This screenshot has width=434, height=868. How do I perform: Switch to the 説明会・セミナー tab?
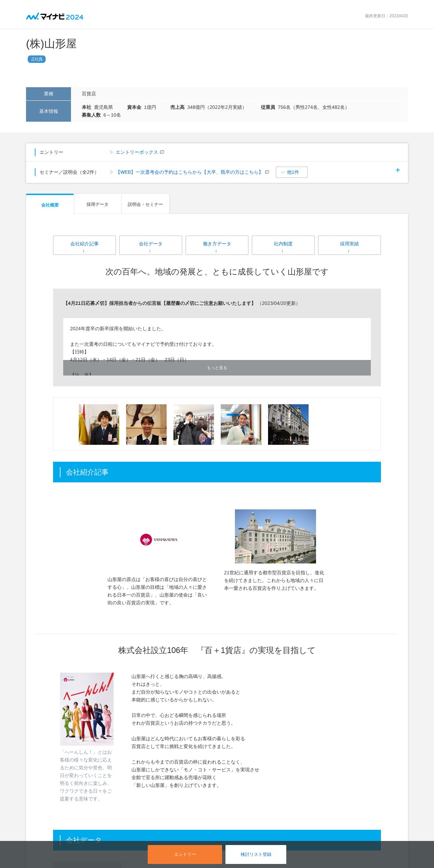point(145,204)
